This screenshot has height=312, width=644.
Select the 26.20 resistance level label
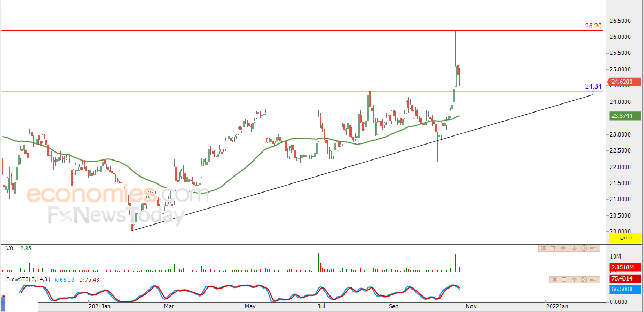(593, 26)
